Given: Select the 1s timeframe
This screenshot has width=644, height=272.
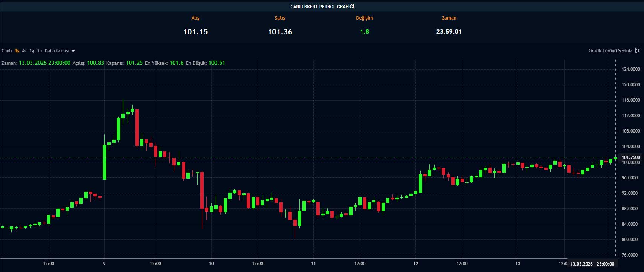Looking at the screenshot, I should pos(17,51).
